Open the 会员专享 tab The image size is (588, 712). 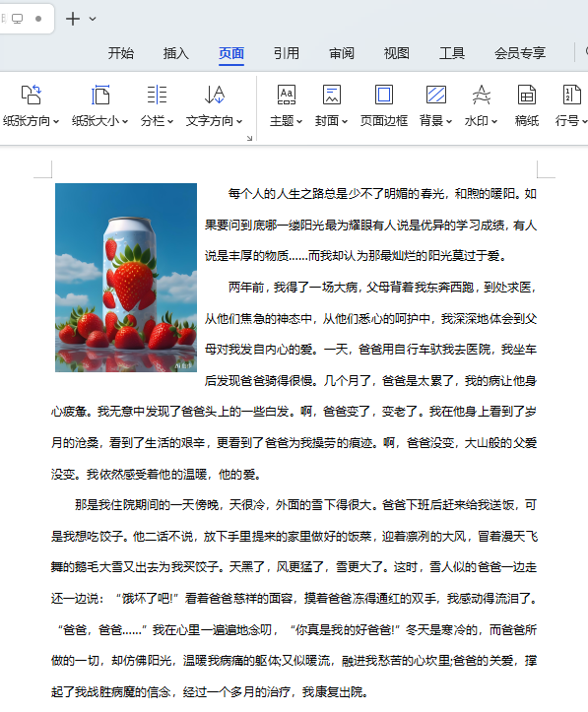click(x=520, y=53)
